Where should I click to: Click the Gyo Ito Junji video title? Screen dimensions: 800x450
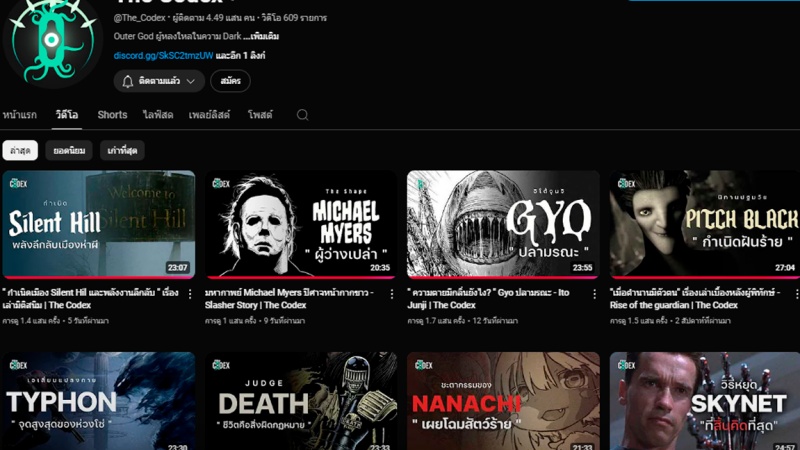pyautogui.click(x=488, y=298)
